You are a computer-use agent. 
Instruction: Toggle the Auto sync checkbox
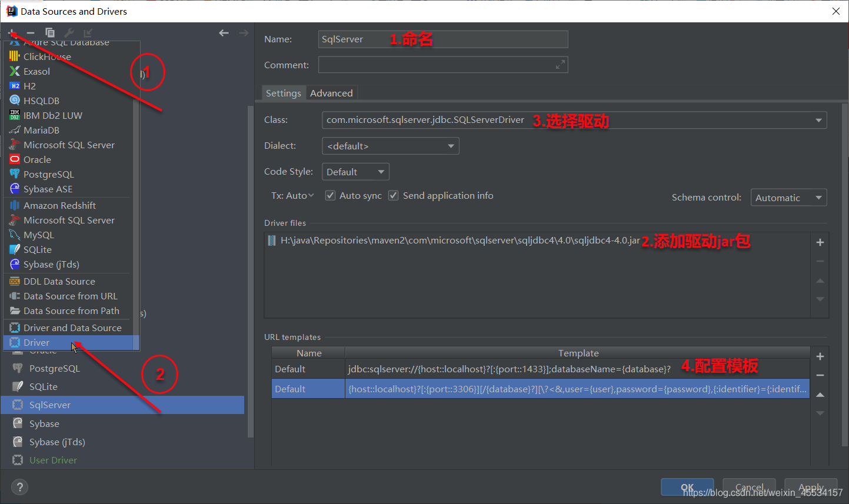pos(331,195)
